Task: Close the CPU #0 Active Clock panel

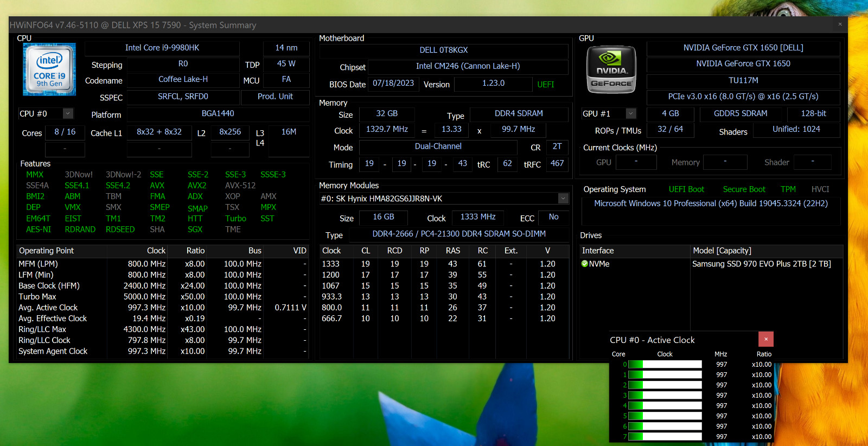Action: (765, 339)
